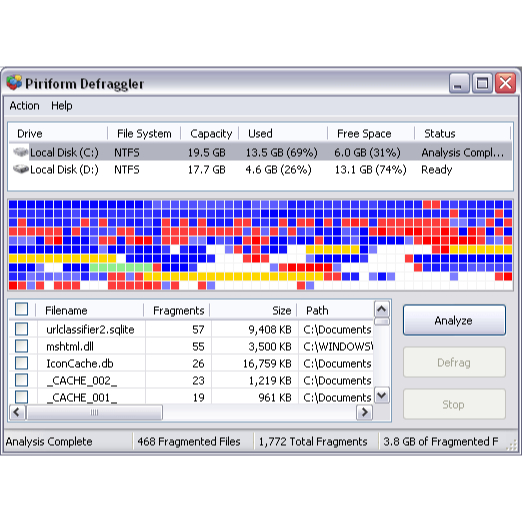
Task: Minimize the Defraggler window
Action: 459,83
